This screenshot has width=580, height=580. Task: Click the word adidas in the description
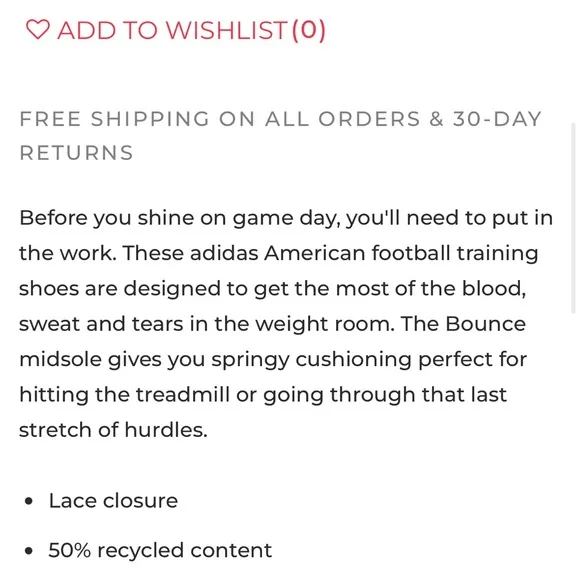point(224,253)
